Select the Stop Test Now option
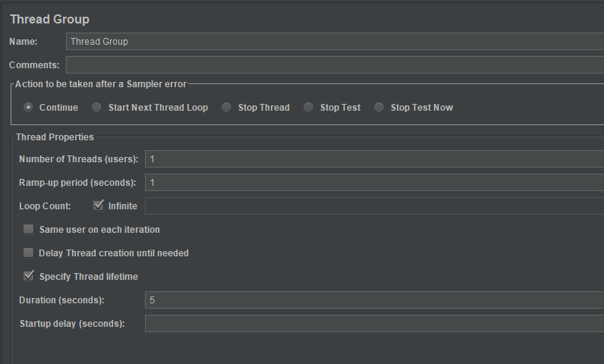This screenshot has width=604, height=364. point(379,108)
